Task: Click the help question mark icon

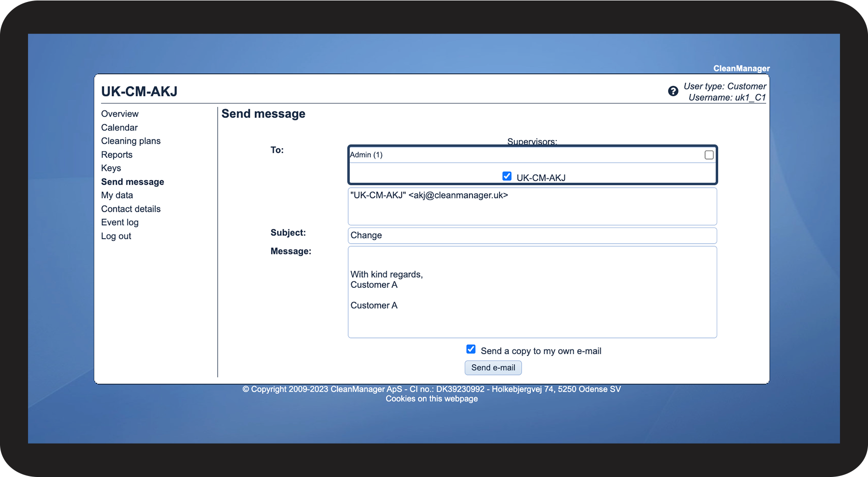Action: 673,91
